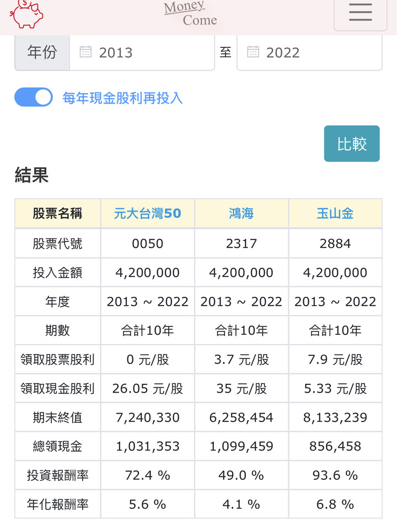Click stock dividend 0 元/股 cell
Screen dimensions: 397x532
(147, 360)
